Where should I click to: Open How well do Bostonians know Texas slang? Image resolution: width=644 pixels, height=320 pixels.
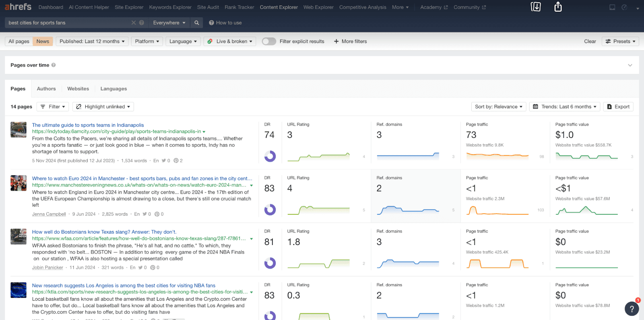(104, 232)
